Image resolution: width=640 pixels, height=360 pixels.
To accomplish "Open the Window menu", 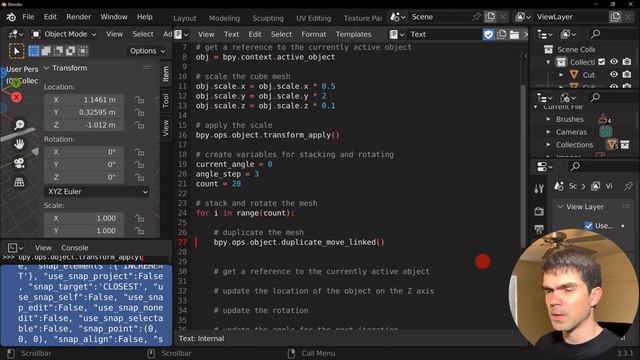I will click(114, 17).
